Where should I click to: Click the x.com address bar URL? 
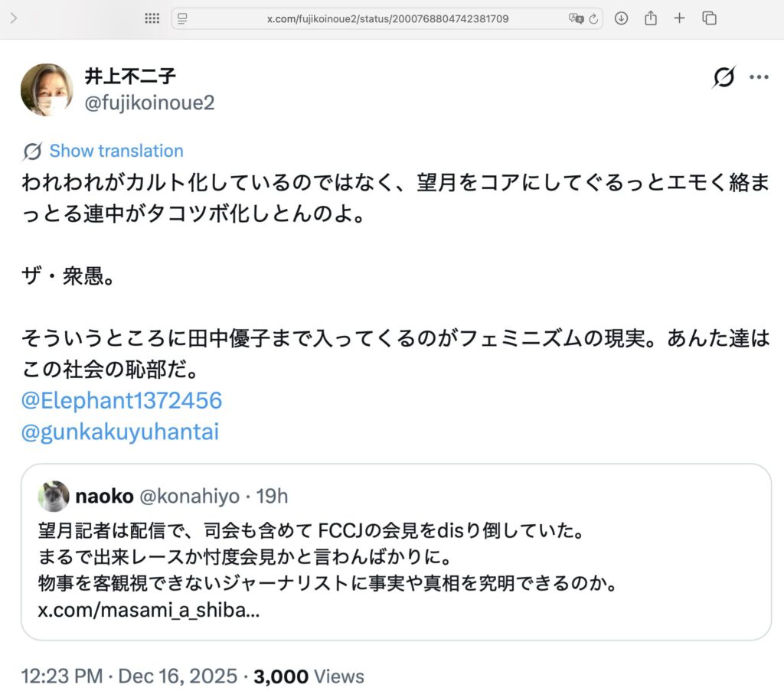click(x=387, y=18)
